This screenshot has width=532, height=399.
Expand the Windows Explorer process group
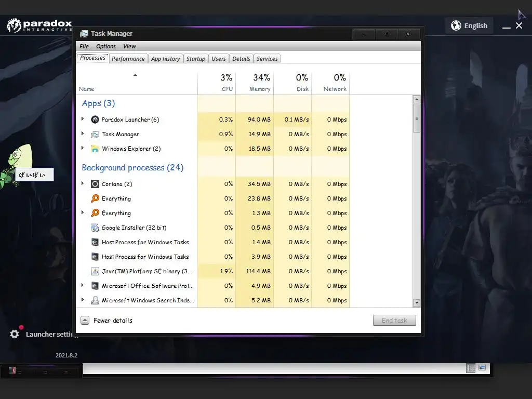tap(83, 148)
